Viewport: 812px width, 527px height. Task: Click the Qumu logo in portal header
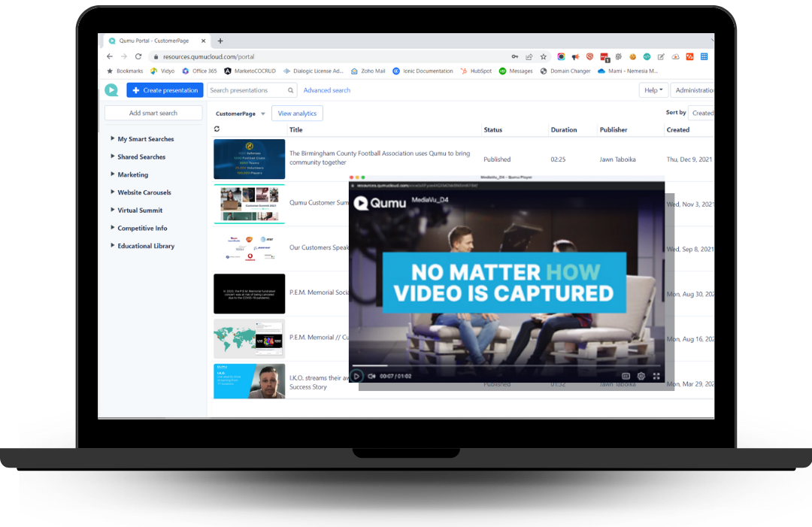click(x=111, y=90)
